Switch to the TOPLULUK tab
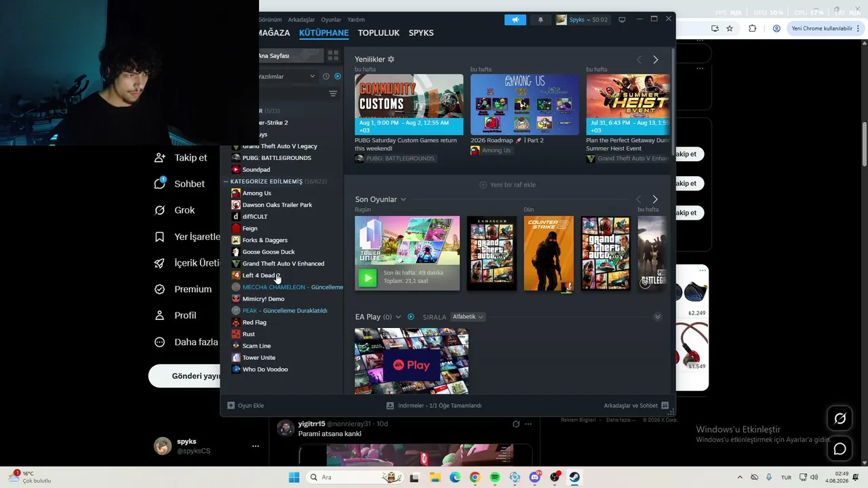This screenshot has width=868, height=488. 378,33
